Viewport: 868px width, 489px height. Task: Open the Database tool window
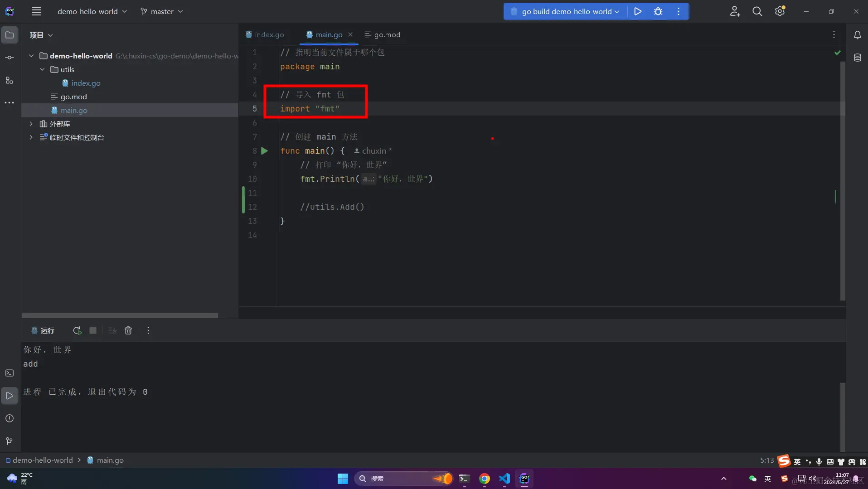point(857,58)
